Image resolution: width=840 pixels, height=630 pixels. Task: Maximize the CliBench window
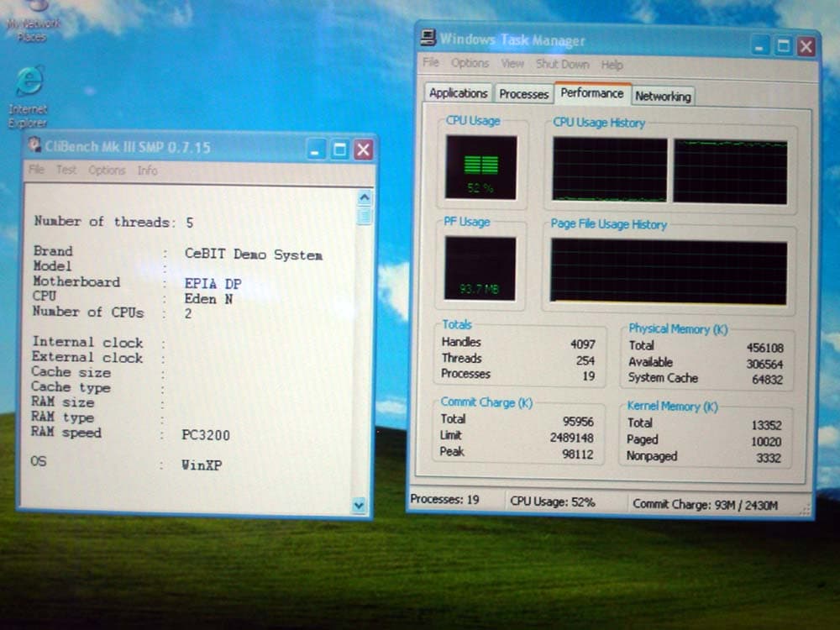[339, 150]
